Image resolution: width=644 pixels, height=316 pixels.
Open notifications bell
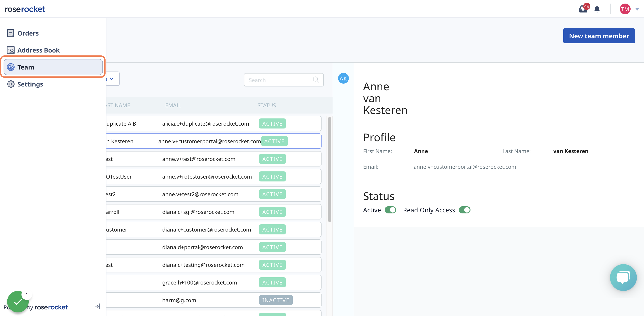click(x=597, y=9)
